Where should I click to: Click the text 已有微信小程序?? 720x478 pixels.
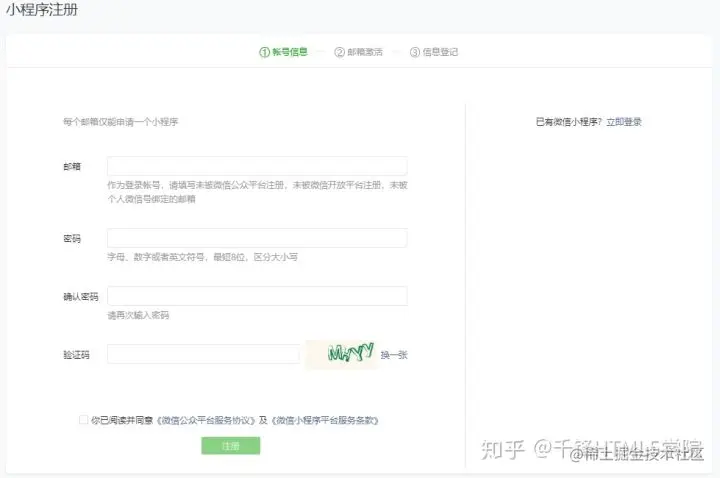(568, 122)
